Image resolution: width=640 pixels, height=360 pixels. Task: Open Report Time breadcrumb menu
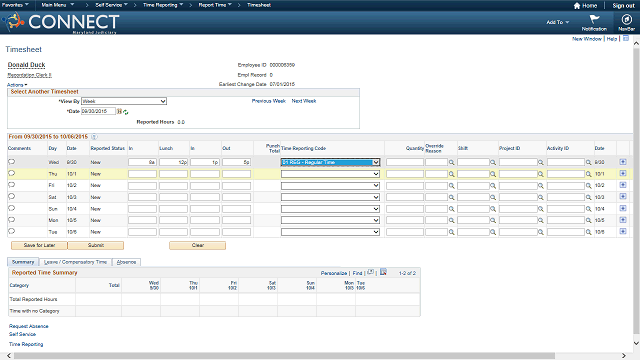pyautogui.click(x=215, y=5)
